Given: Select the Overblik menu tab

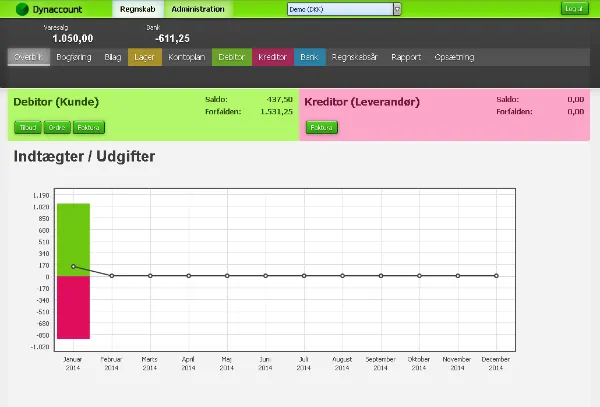Looking at the screenshot, I should pos(29,57).
